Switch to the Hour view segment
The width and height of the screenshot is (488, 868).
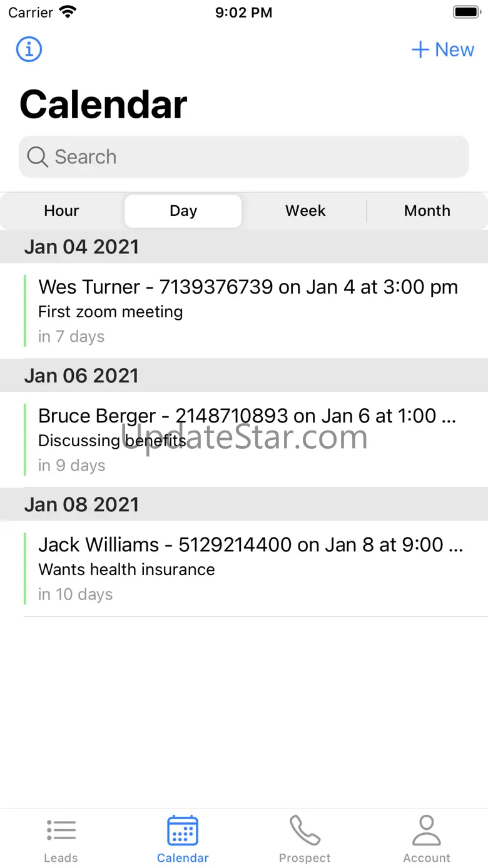tap(61, 211)
